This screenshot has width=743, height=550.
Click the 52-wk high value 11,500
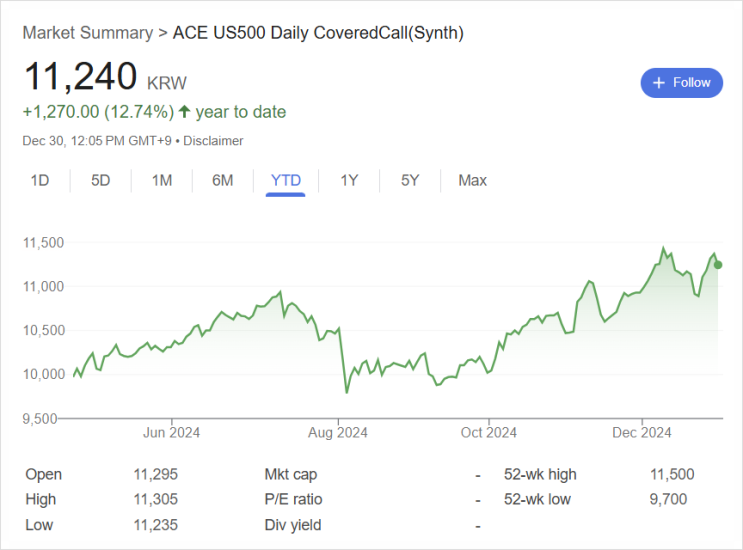[x=672, y=474]
